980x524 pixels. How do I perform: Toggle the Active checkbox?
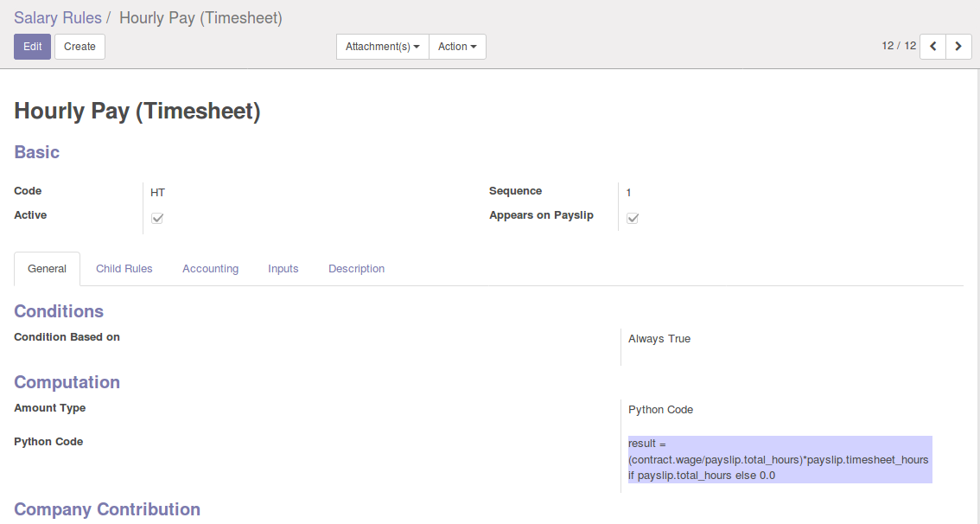(x=157, y=218)
